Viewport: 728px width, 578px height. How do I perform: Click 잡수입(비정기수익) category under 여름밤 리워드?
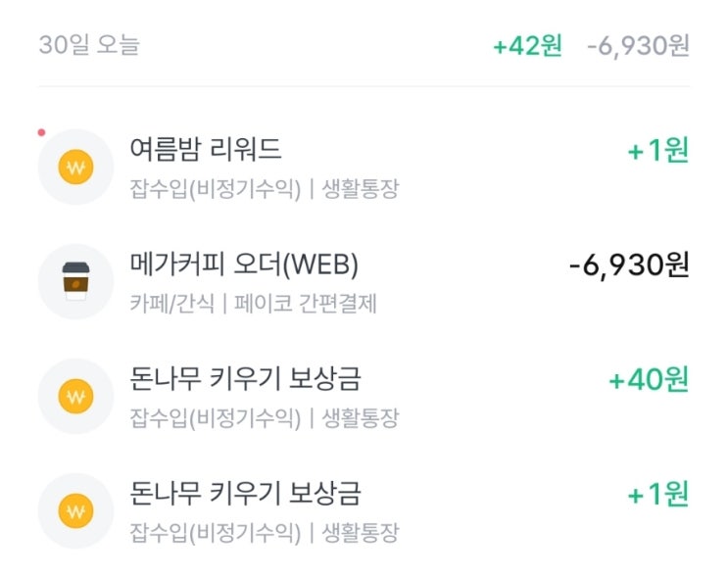click(x=215, y=189)
